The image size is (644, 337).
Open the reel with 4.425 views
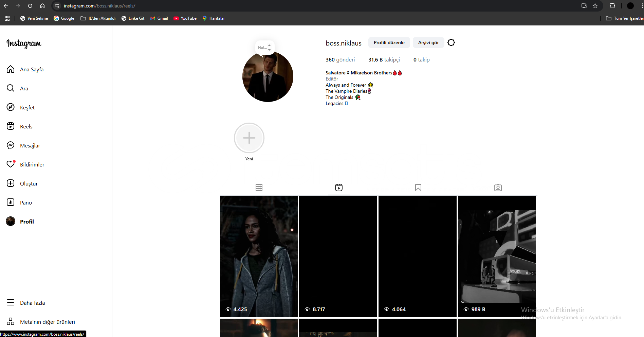[x=259, y=256]
